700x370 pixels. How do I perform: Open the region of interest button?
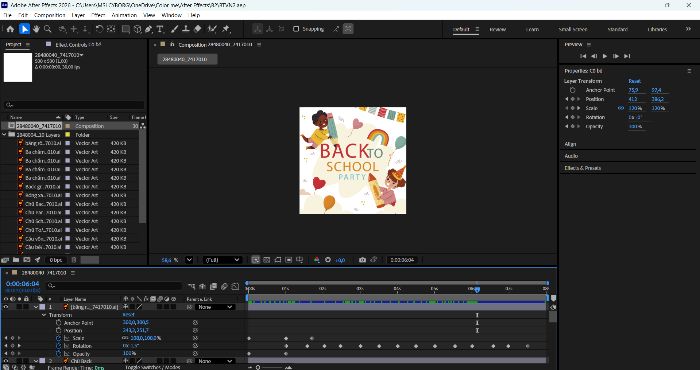pos(289,260)
